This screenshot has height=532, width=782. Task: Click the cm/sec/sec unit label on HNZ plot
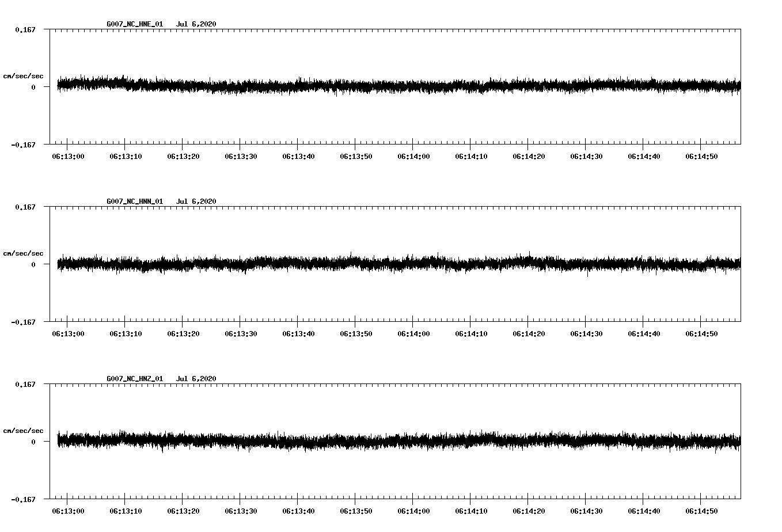pyautogui.click(x=23, y=431)
